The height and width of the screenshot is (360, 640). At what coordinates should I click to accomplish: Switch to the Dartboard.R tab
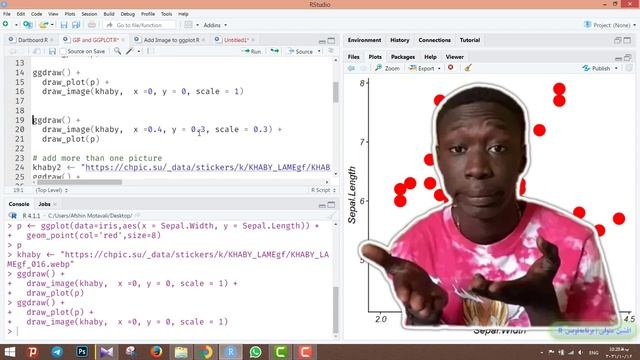point(33,40)
